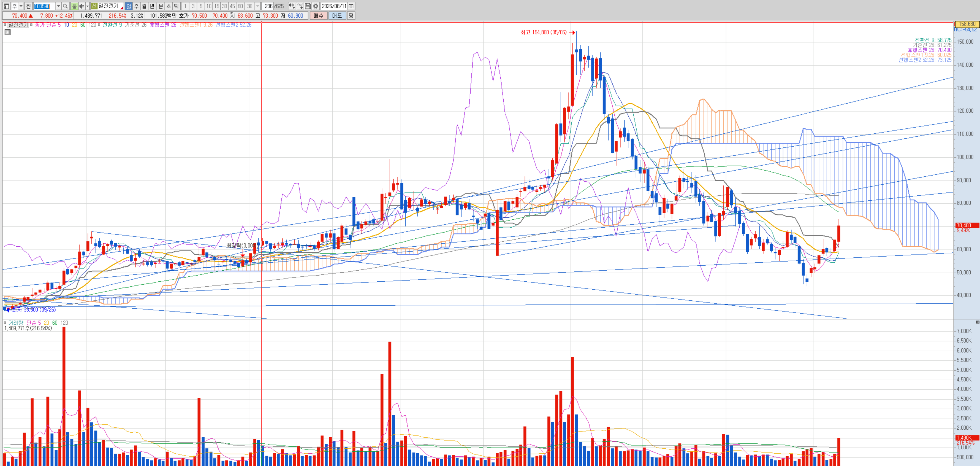
Task: Click the 전 button beside the stock code
Action: point(29,6)
